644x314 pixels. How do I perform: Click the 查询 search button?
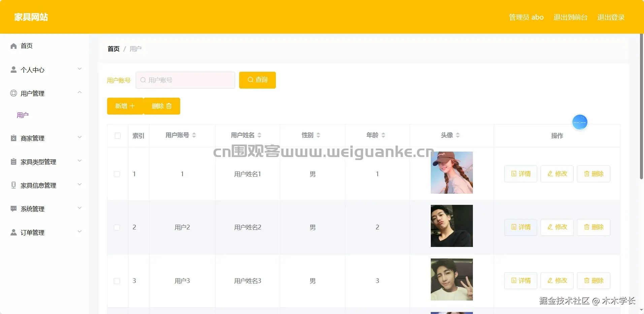(x=257, y=80)
